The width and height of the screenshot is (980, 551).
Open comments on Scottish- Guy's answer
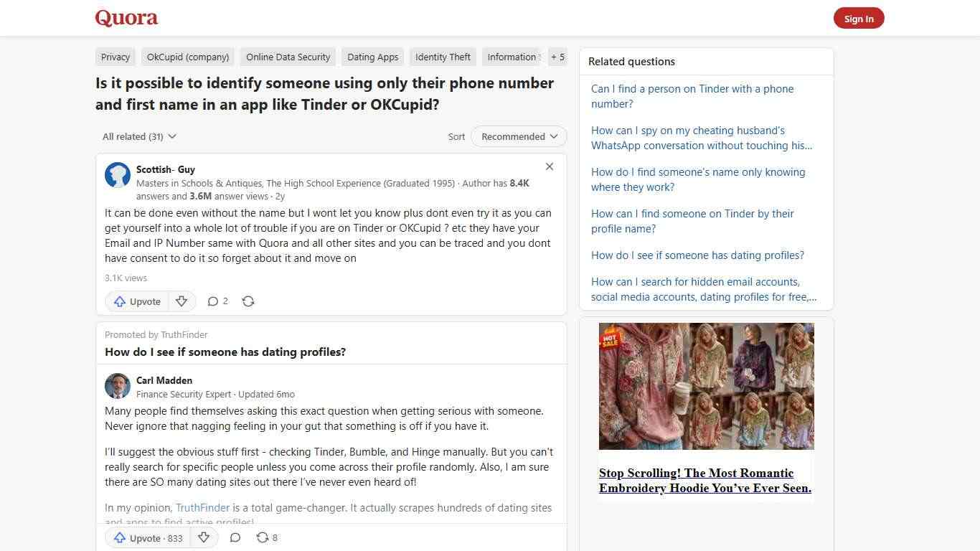point(213,301)
